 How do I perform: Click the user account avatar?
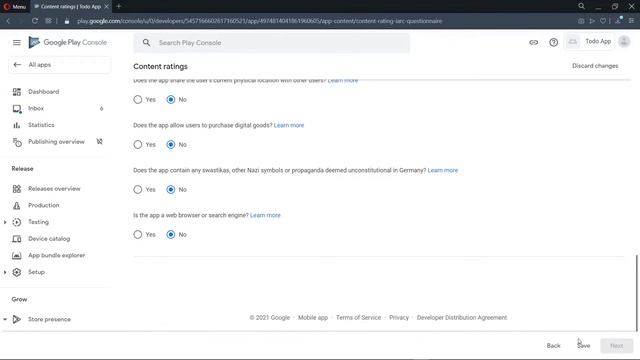[x=624, y=42]
